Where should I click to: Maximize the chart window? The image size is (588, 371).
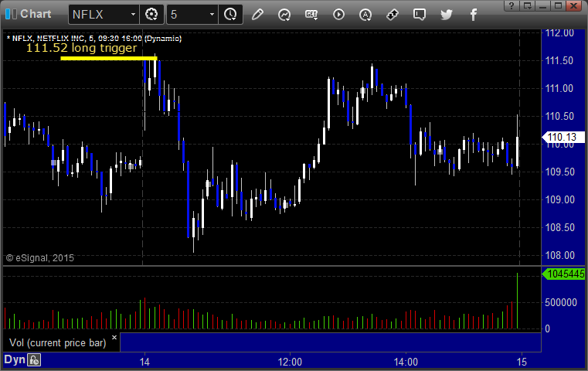tap(558, 5)
